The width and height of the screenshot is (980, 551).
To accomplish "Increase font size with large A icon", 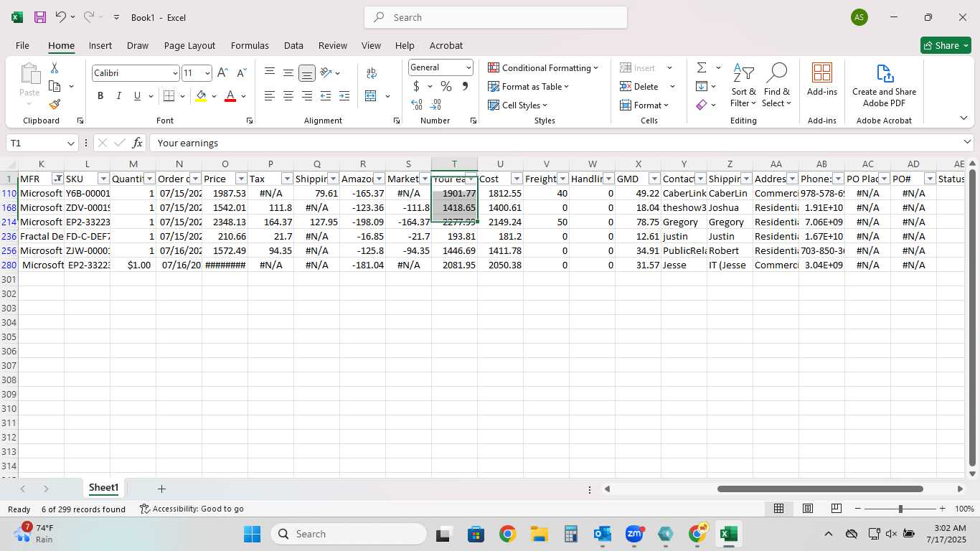I will 222,73.
